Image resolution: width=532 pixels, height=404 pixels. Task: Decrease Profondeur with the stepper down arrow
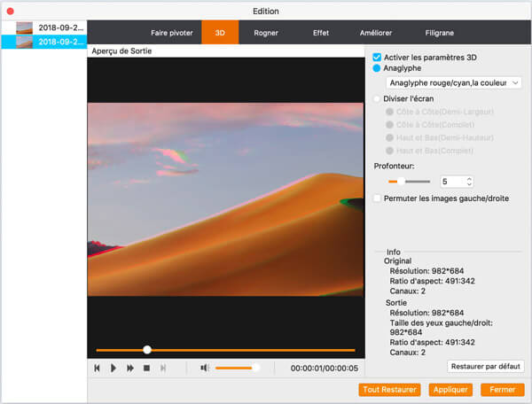coord(469,185)
